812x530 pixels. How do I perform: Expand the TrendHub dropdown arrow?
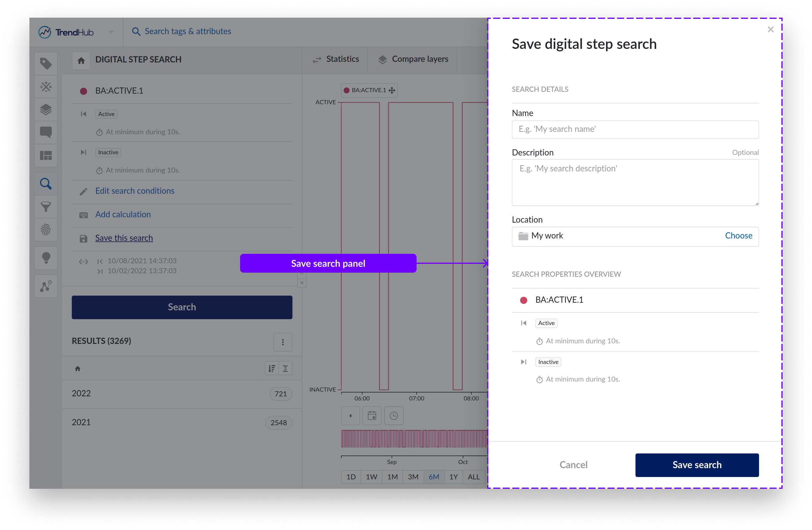tap(111, 32)
